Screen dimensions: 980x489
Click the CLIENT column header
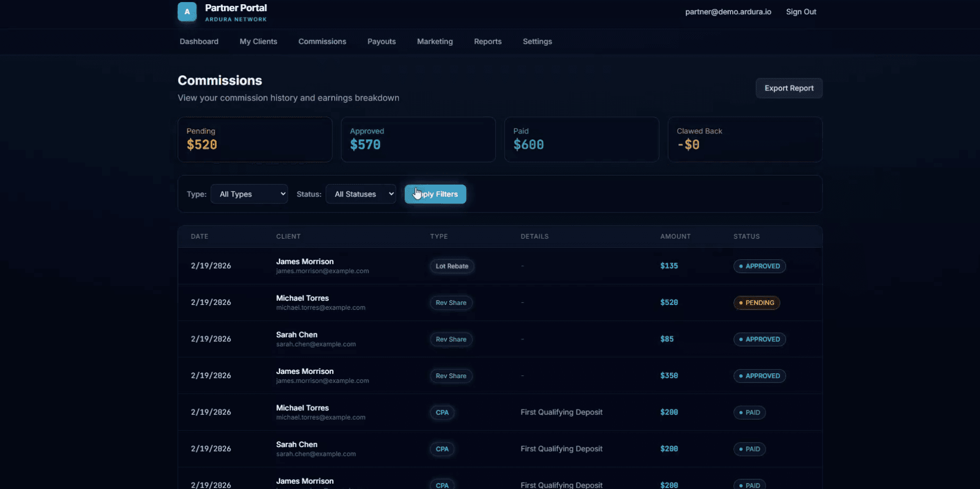tap(288, 237)
